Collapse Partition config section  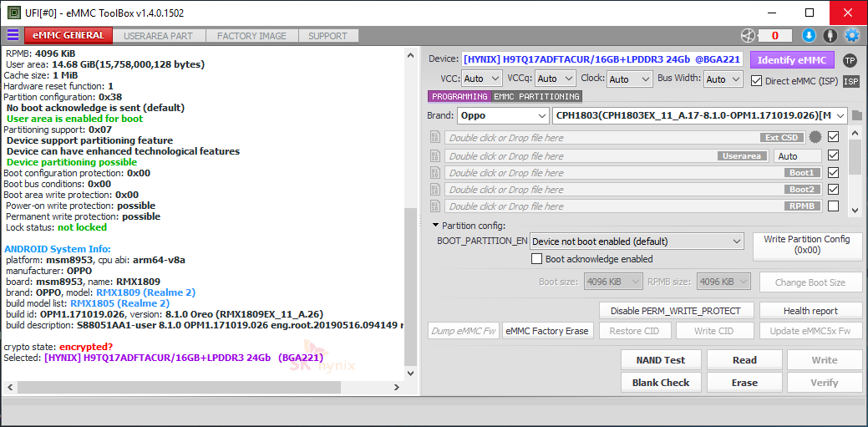click(436, 226)
